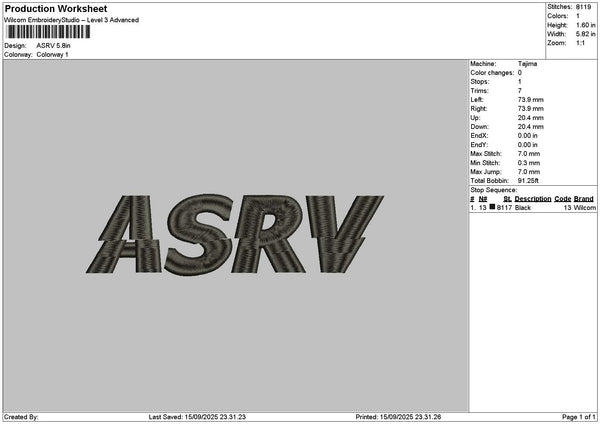Click the Stop Sequence heading

494,189
